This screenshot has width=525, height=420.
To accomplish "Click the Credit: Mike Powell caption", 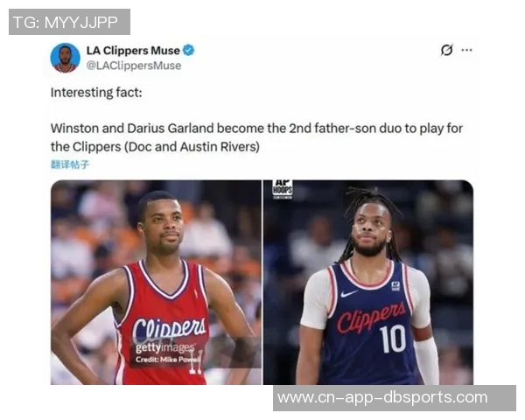I will pyautogui.click(x=168, y=360).
